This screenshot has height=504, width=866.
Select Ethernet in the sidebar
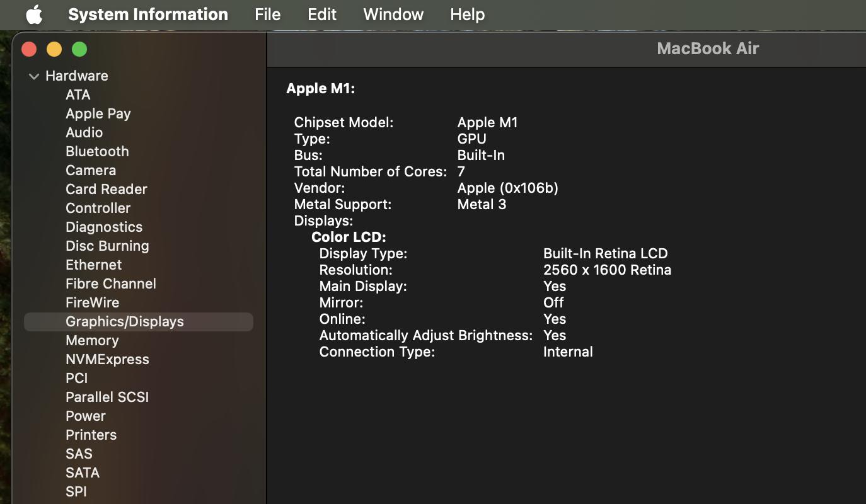(94, 265)
